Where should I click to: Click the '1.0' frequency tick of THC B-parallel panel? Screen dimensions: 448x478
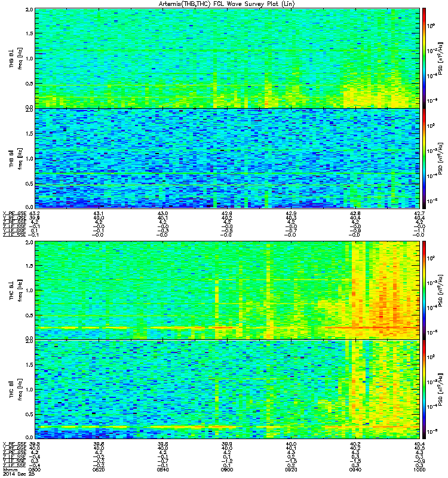[29, 390]
